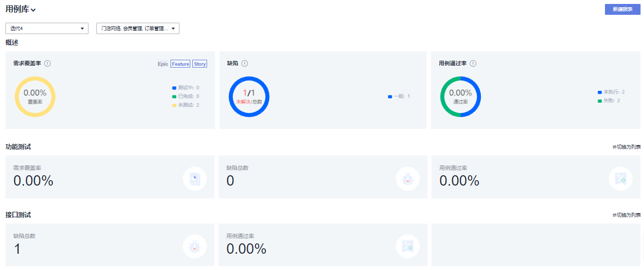The image size is (644, 270).
Task: Click the 需求覆盖率 chart icon in 功能测试
Action: coord(195,179)
